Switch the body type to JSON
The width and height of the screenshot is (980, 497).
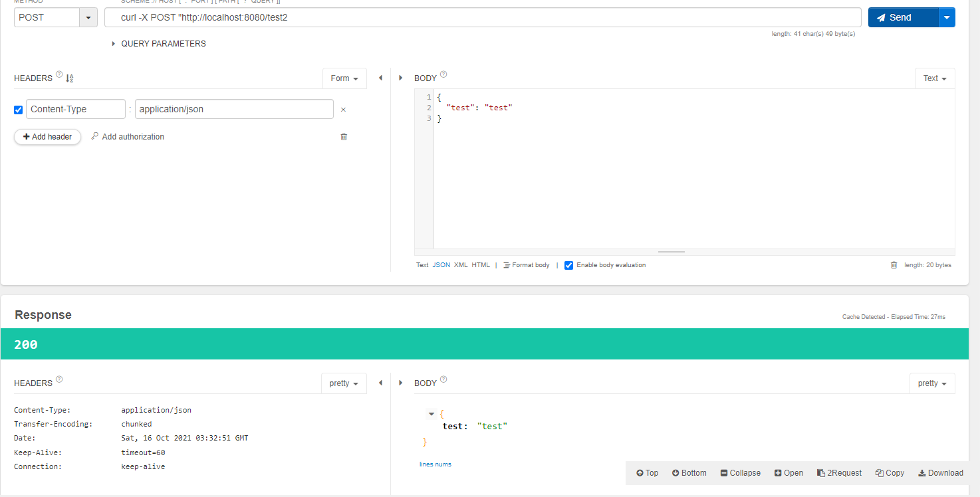(x=441, y=264)
